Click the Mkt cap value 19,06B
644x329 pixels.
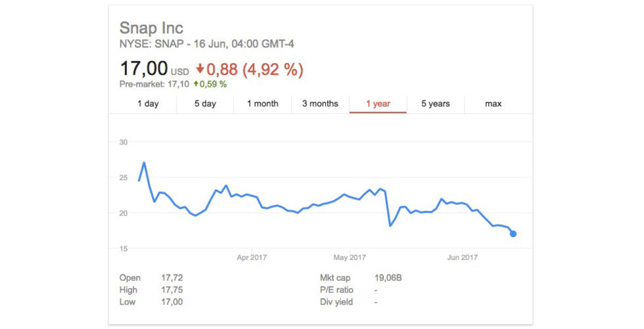tap(388, 278)
